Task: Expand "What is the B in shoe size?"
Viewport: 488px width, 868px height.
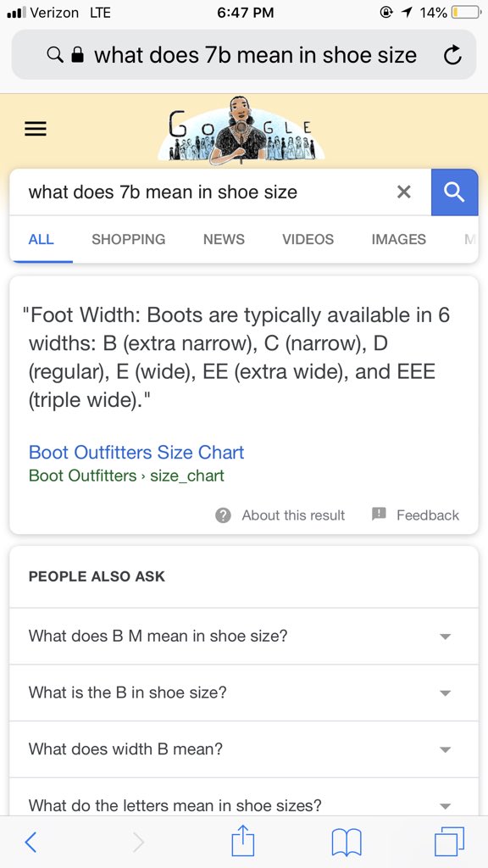Action: tap(244, 693)
